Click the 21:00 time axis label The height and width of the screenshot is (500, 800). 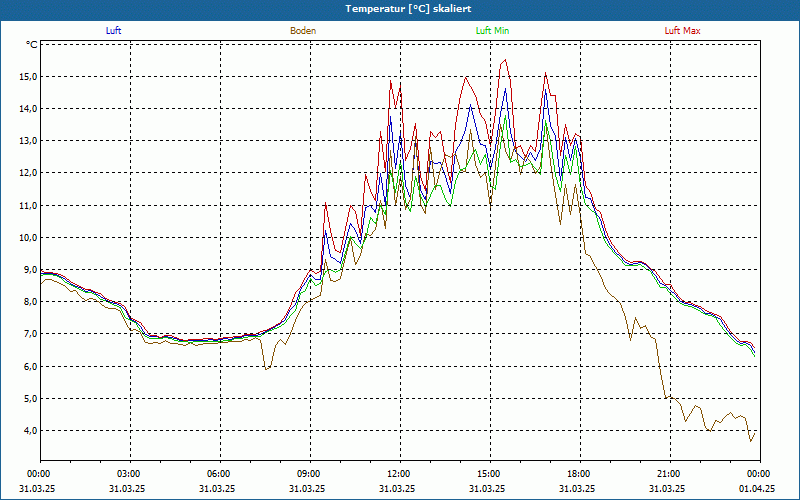[670, 474]
